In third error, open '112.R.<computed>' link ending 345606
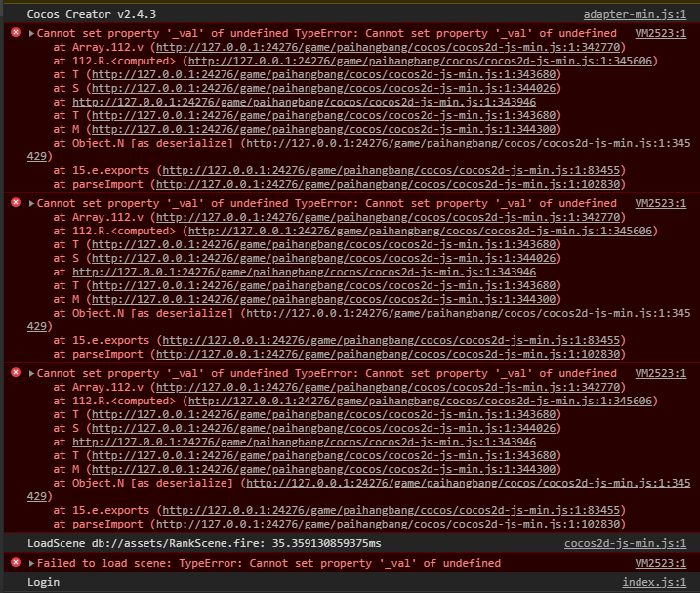Viewport: 700px width, 593px height. (420, 401)
